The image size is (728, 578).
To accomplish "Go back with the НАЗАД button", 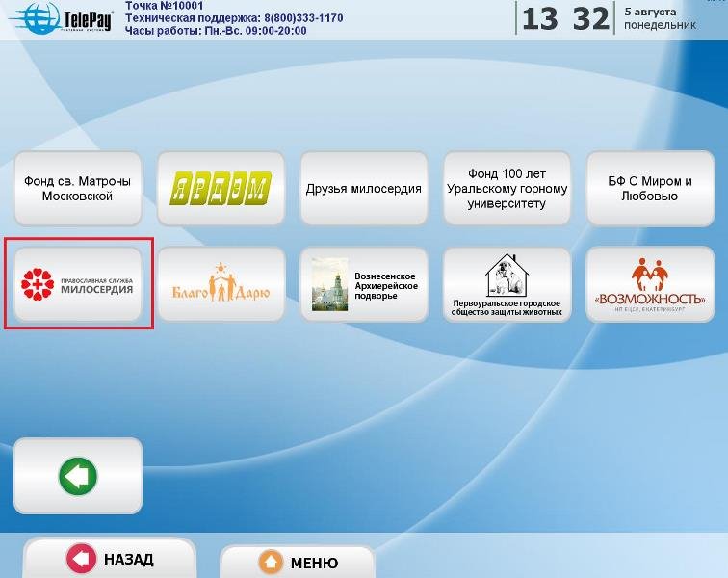I will tap(110, 559).
